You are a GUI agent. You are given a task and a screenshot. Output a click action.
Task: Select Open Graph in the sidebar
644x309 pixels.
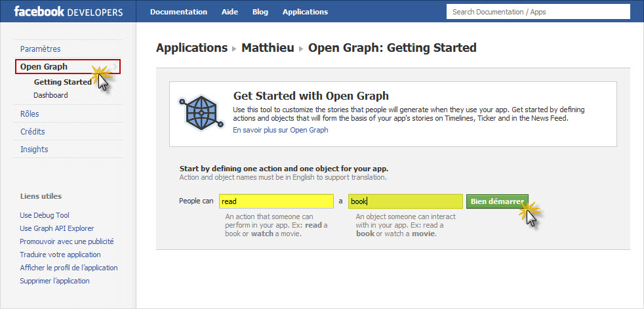coord(68,66)
